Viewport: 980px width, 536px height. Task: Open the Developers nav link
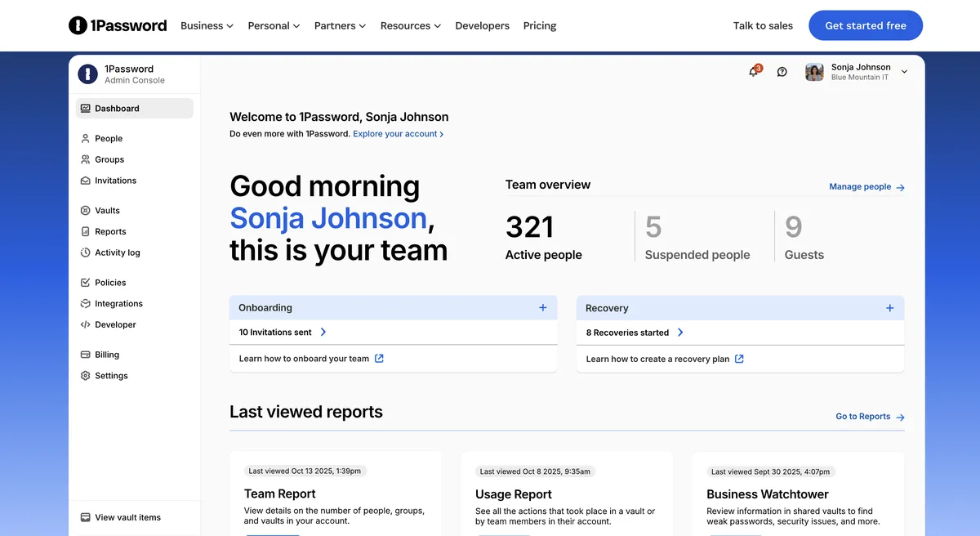(x=482, y=25)
